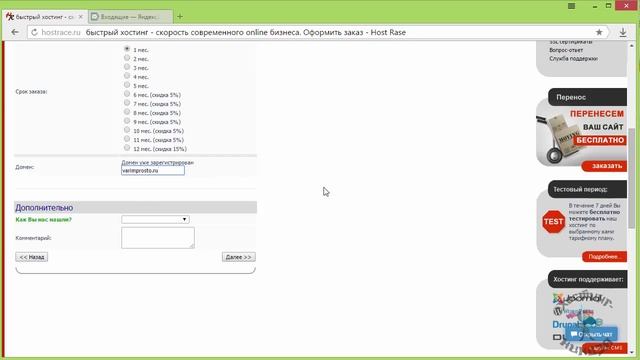The width and height of the screenshot is (640, 360).
Task: Pick 10 мес. (скидка 5%) option
Action: [127, 130]
